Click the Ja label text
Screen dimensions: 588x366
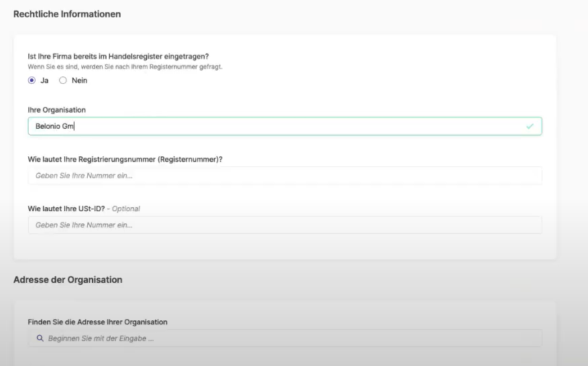[x=44, y=80]
